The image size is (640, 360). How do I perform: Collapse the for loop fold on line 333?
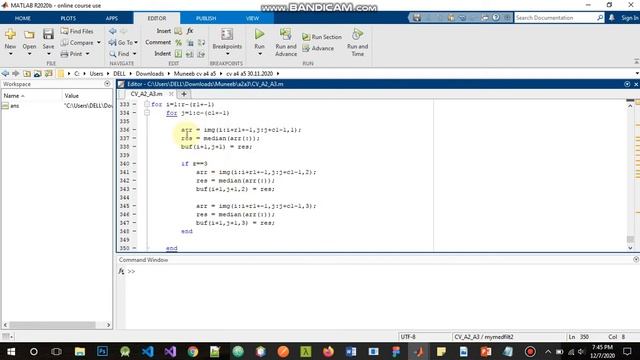(147, 104)
